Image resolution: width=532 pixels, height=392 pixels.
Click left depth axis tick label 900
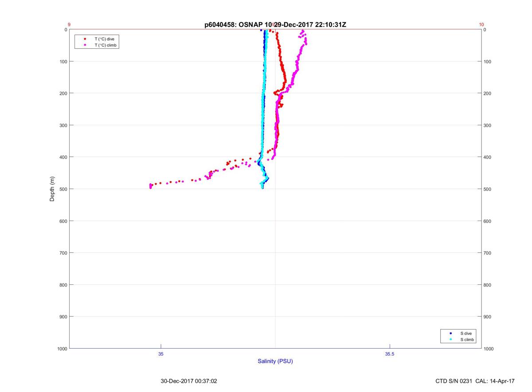63,317
